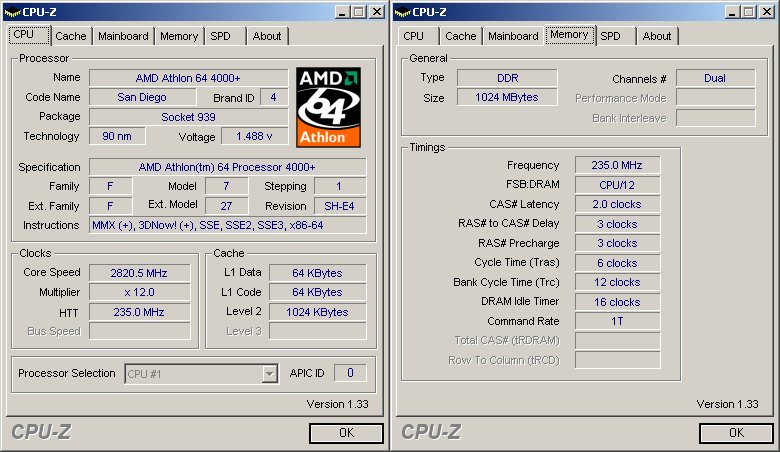Click the Multiplier value x 12.0
Screen dimensions: 780x452
point(139,292)
